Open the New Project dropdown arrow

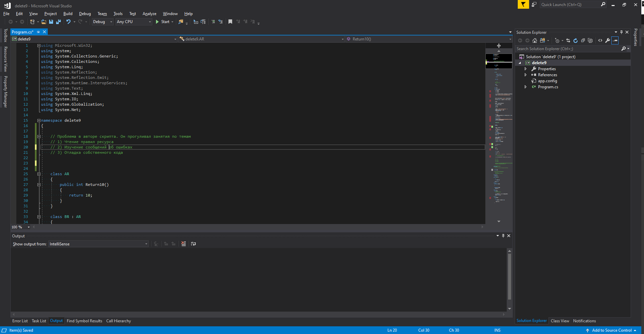(x=38, y=22)
